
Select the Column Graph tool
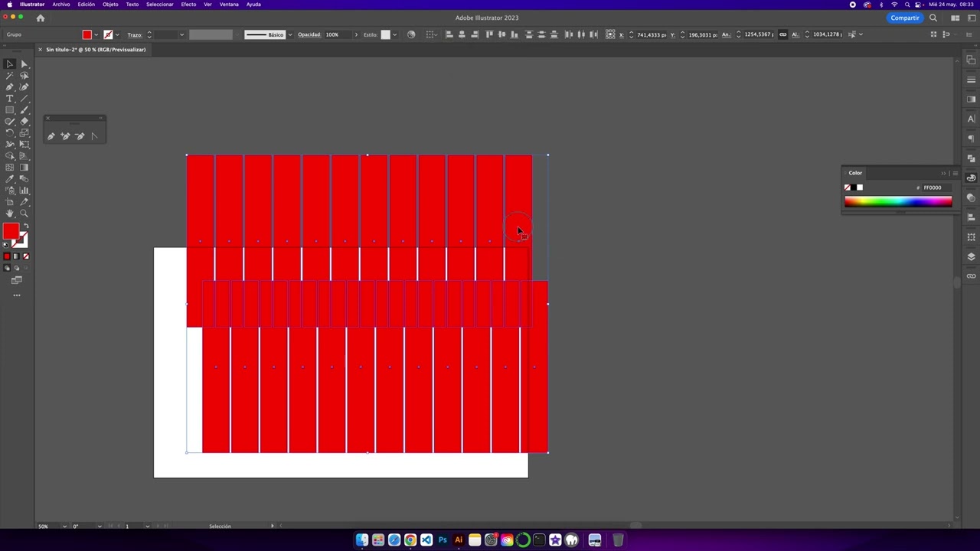[x=24, y=191]
